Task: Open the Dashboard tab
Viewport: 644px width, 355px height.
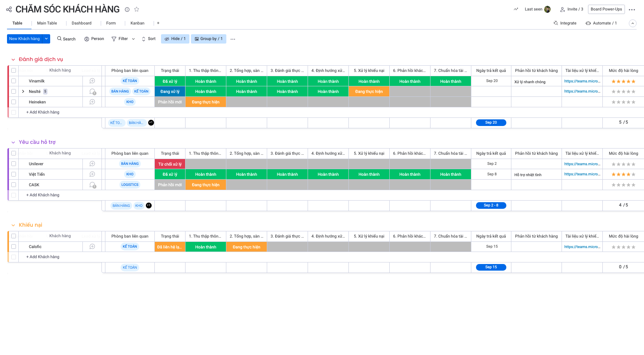Action: click(81, 23)
